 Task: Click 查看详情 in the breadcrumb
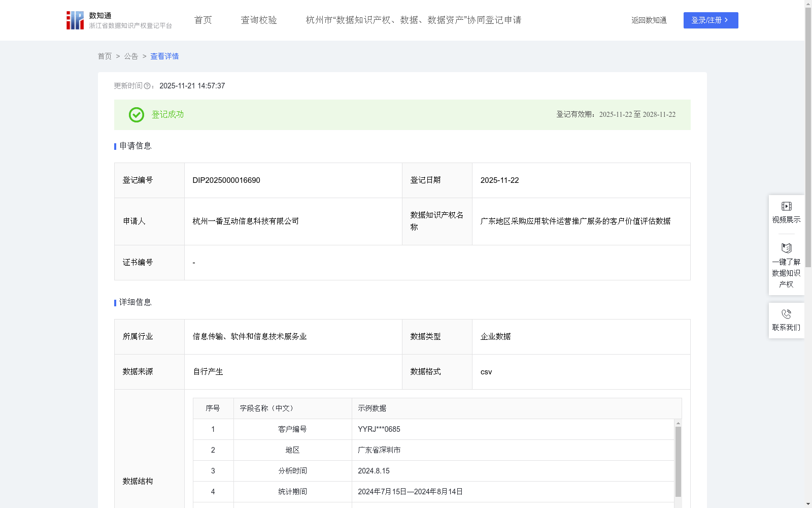(164, 56)
